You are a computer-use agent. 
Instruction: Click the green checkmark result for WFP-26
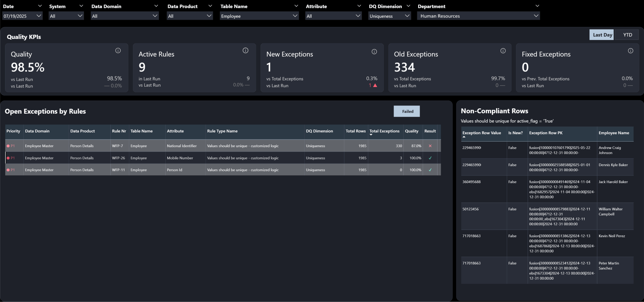[431, 158]
